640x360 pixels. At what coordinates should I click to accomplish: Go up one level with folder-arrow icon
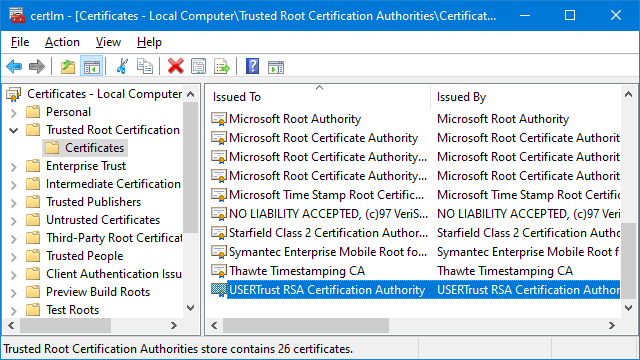(x=68, y=66)
